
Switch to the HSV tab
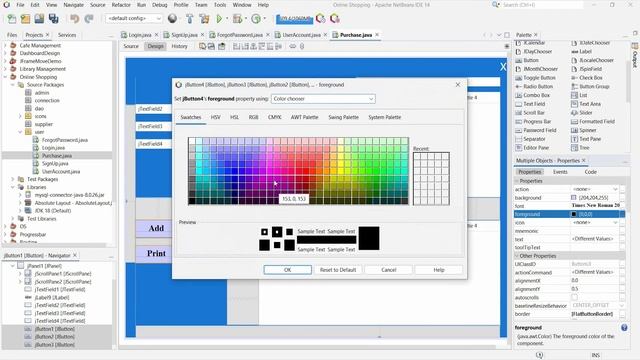point(216,117)
